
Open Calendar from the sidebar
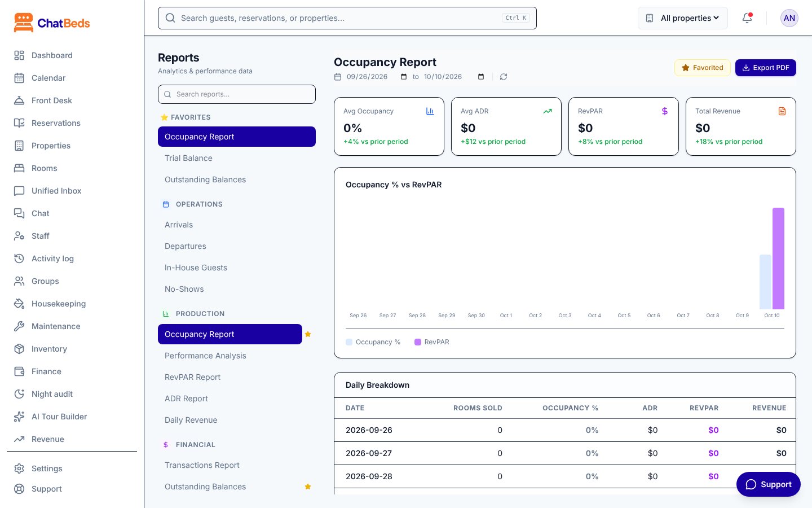tap(72, 78)
